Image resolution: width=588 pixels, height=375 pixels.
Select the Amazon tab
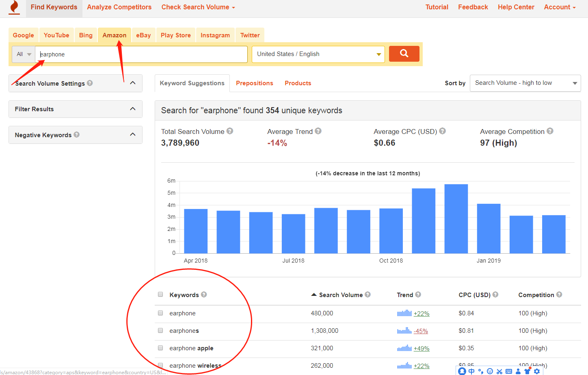[x=115, y=35]
